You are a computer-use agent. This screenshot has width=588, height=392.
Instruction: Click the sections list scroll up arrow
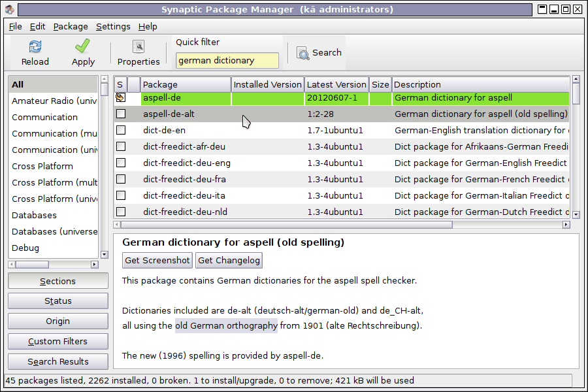105,79
